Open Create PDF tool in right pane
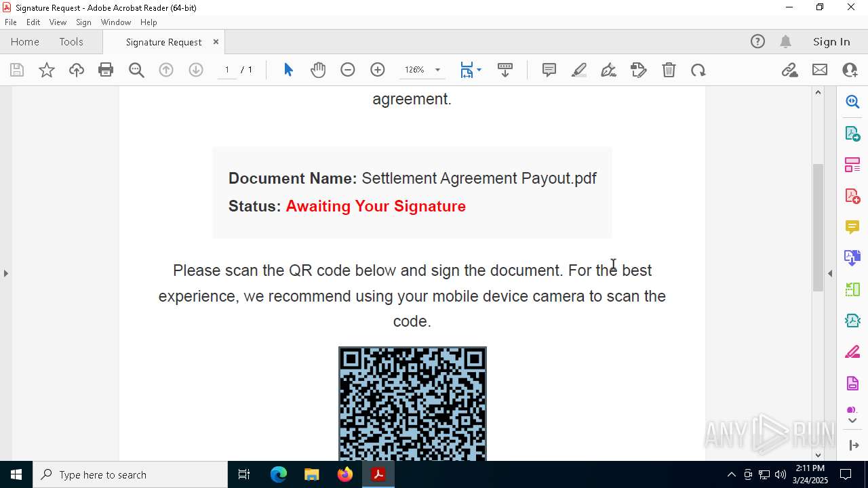The image size is (868, 488). point(852,196)
